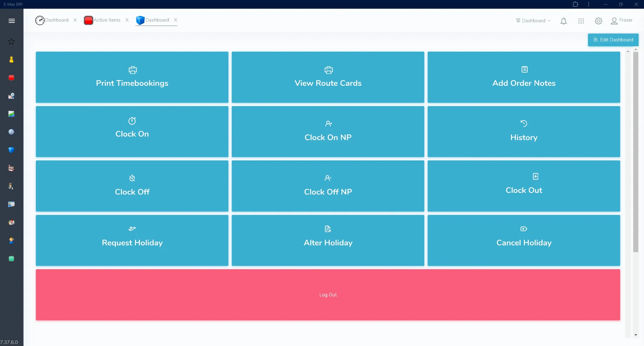Open settings gear icon

pos(599,21)
